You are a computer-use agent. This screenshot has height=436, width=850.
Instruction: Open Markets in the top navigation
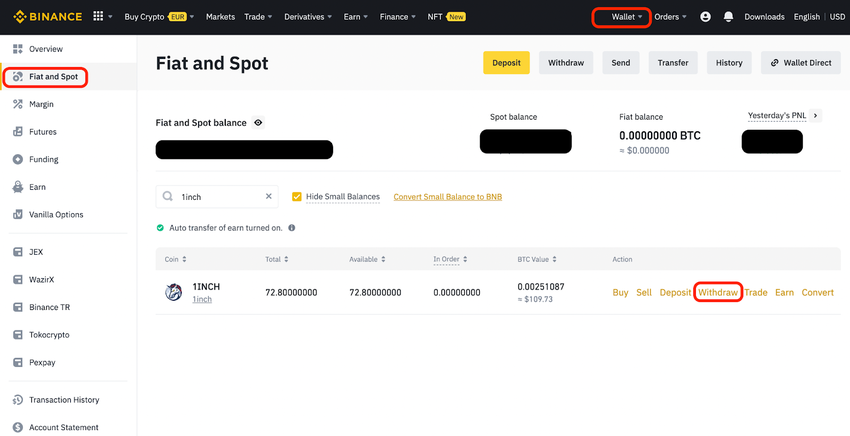coord(220,17)
